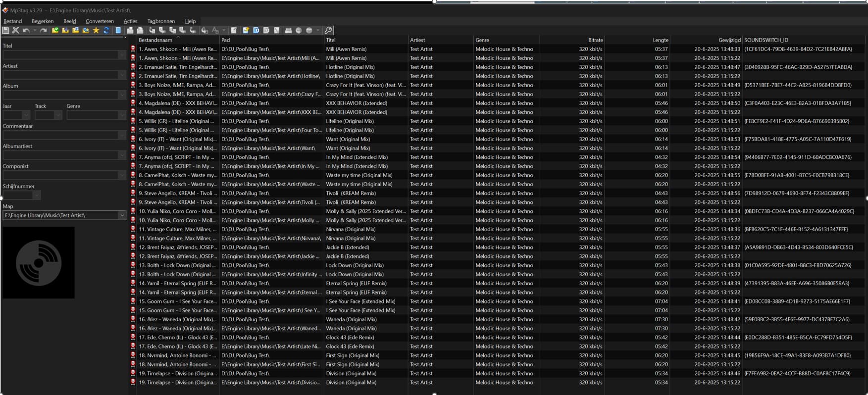Click the Actions quick 'A' case icon

[x=215, y=30]
